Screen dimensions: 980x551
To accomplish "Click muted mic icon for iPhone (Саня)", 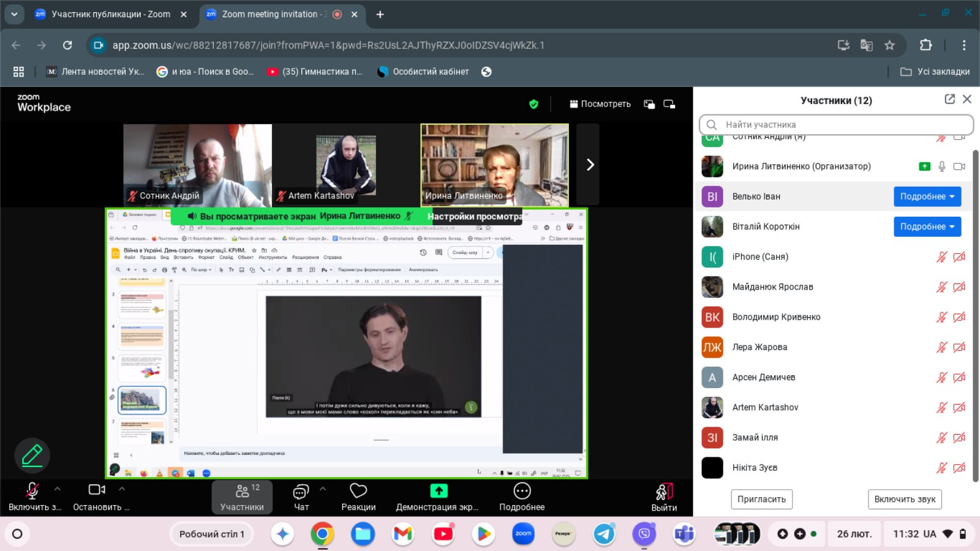I will pyautogui.click(x=942, y=257).
